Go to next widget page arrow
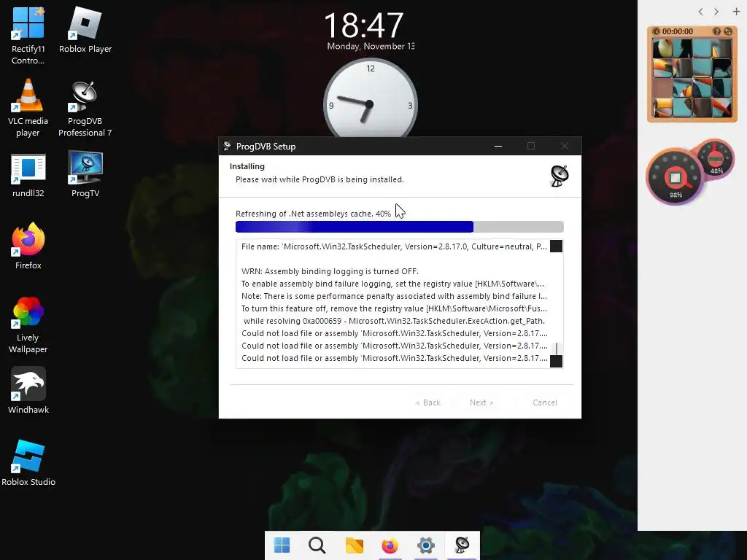This screenshot has height=560, width=747. [716, 12]
